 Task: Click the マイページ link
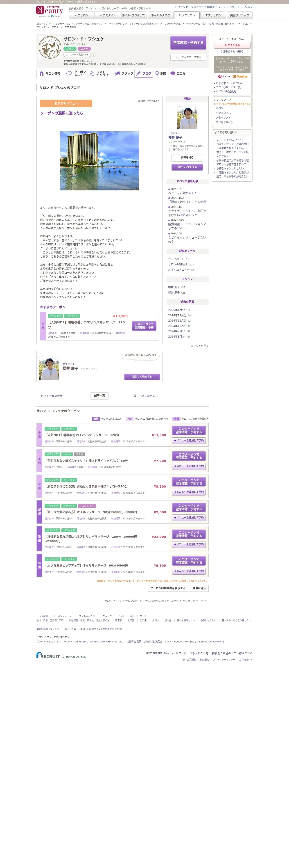(x=233, y=7)
